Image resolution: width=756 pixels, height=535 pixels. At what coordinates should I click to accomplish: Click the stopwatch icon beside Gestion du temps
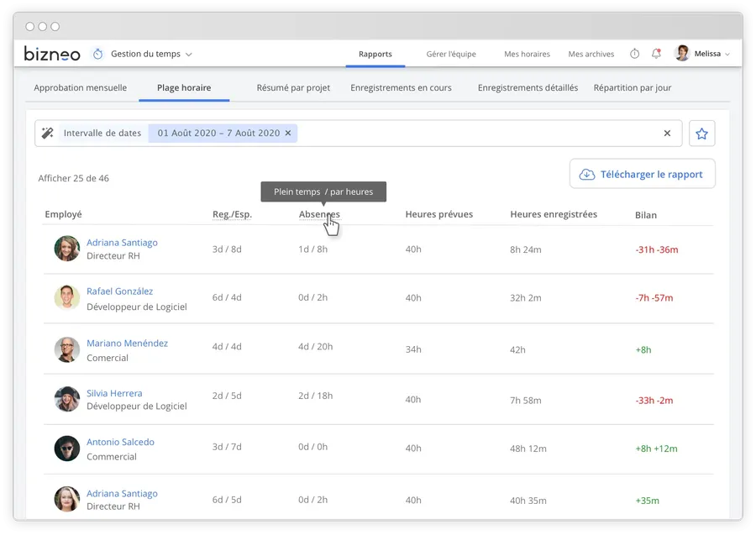(97, 54)
